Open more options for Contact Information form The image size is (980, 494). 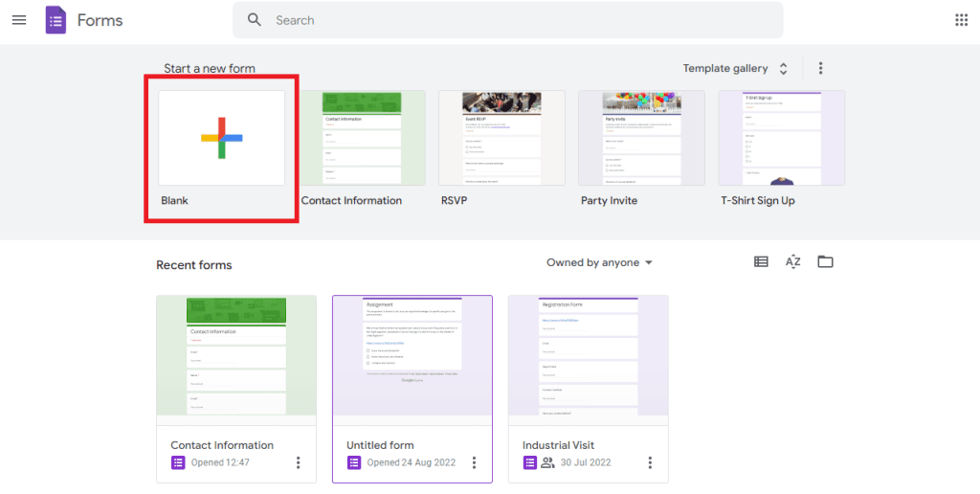pyautogui.click(x=299, y=462)
